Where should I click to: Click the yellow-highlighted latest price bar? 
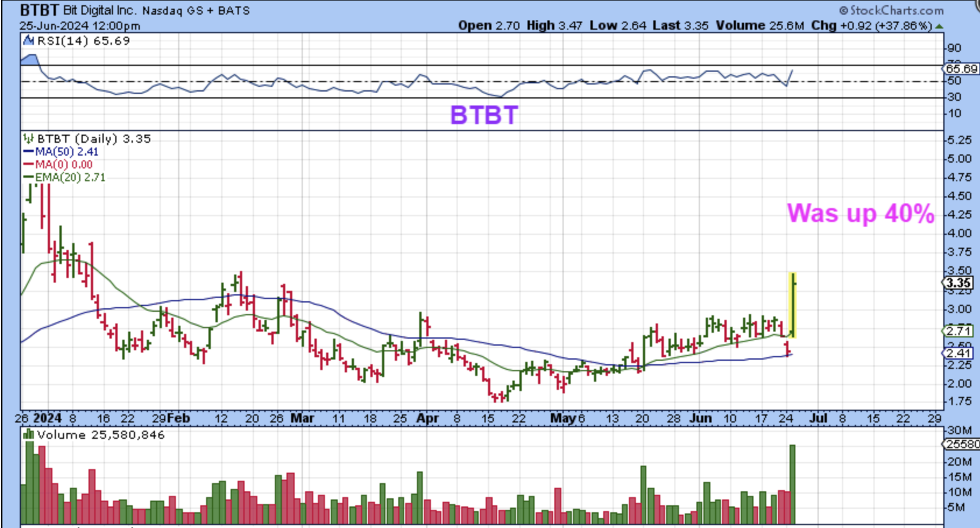[793, 305]
